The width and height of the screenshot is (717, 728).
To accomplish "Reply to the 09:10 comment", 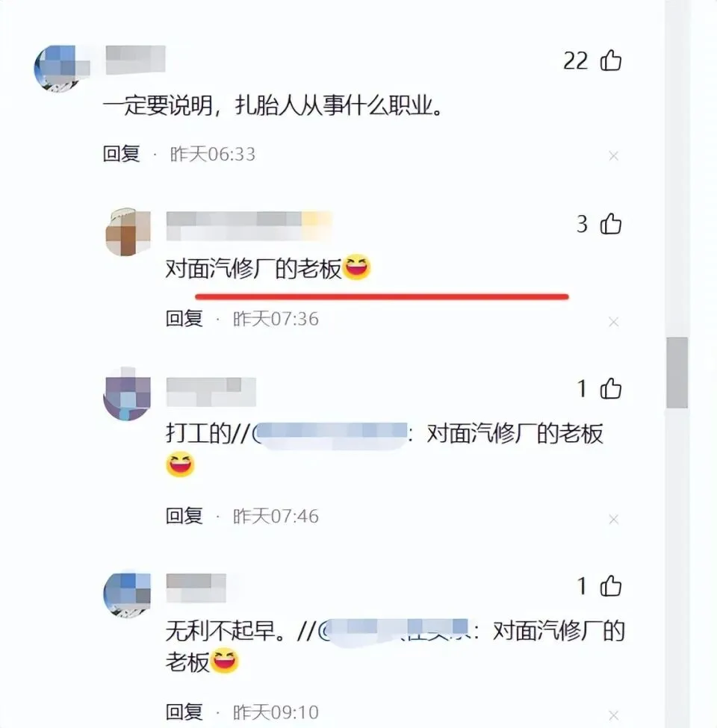I will click(x=184, y=712).
